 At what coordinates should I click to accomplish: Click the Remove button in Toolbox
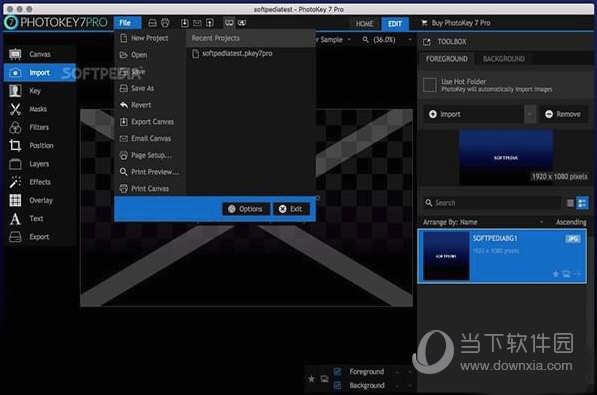pos(563,114)
